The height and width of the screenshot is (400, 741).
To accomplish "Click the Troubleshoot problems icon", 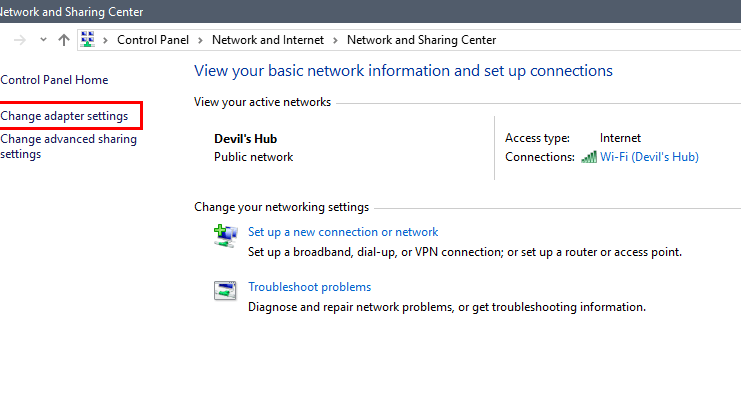I will tap(225, 290).
